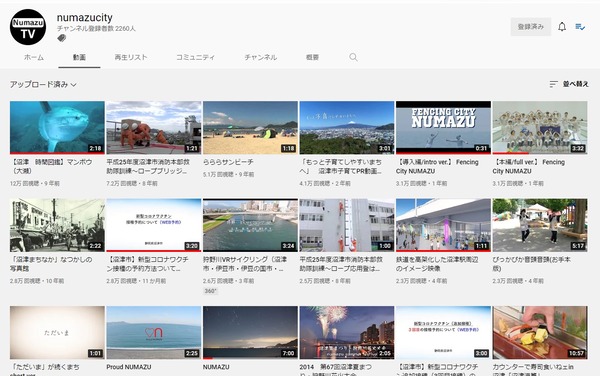Open the Fencing City full version 3:32 thumbnail

[540, 127]
